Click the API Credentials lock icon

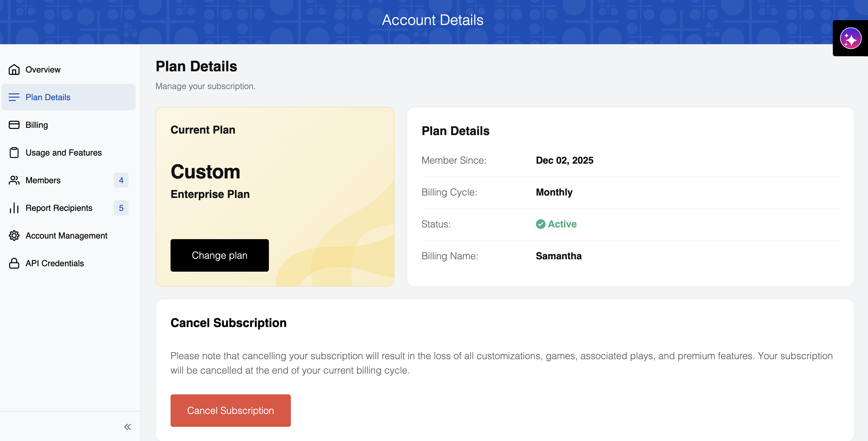tap(14, 263)
